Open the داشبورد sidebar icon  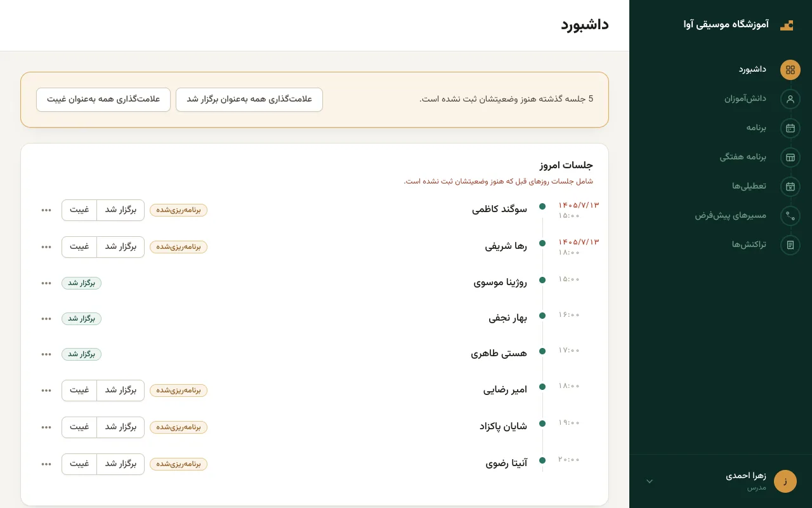(790, 70)
